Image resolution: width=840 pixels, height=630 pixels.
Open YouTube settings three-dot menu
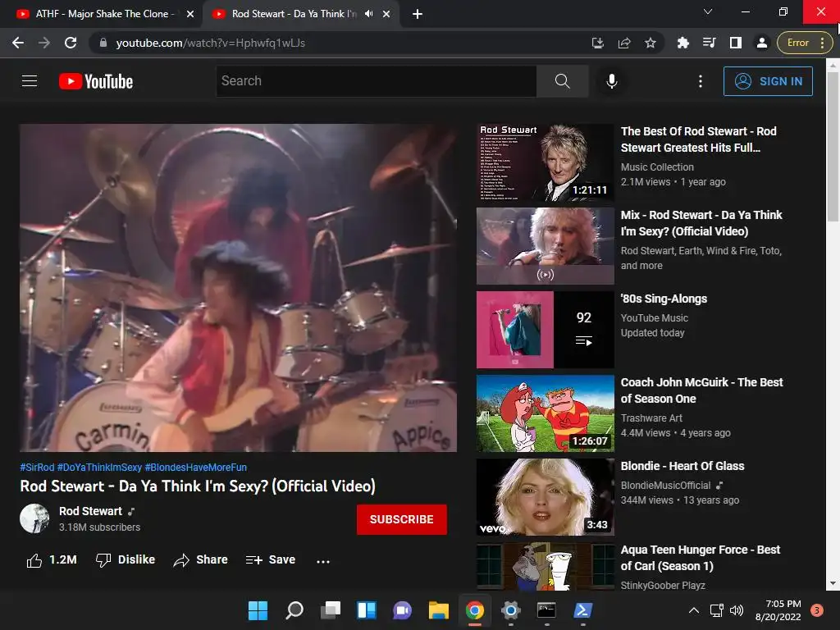click(x=701, y=81)
